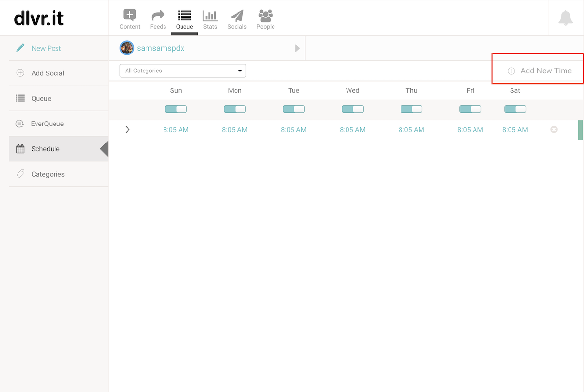Open the People group icon
The image size is (584, 392).
[266, 16]
